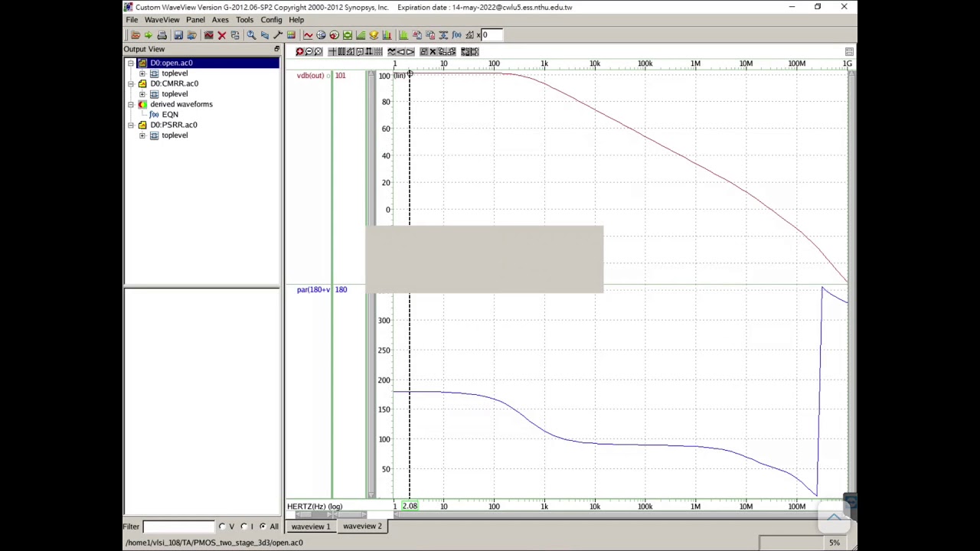This screenshot has height=551, width=980.
Task: Click the globe icon in top toolbar
Action: 321,34
